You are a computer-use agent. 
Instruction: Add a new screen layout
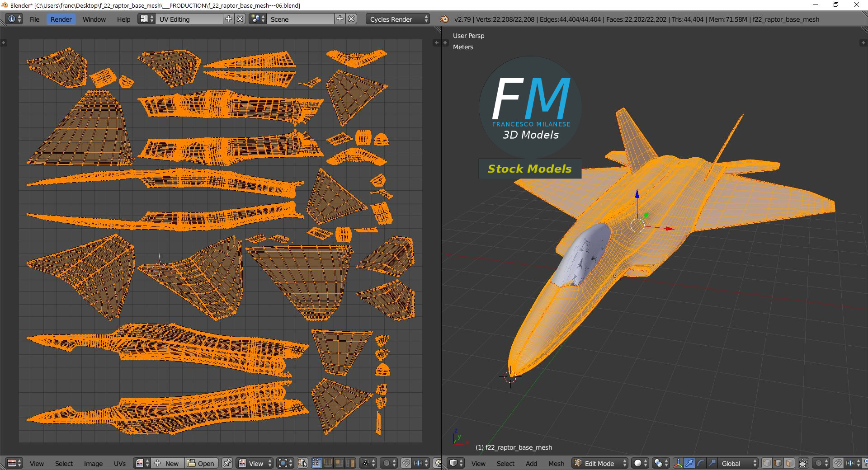tap(229, 19)
